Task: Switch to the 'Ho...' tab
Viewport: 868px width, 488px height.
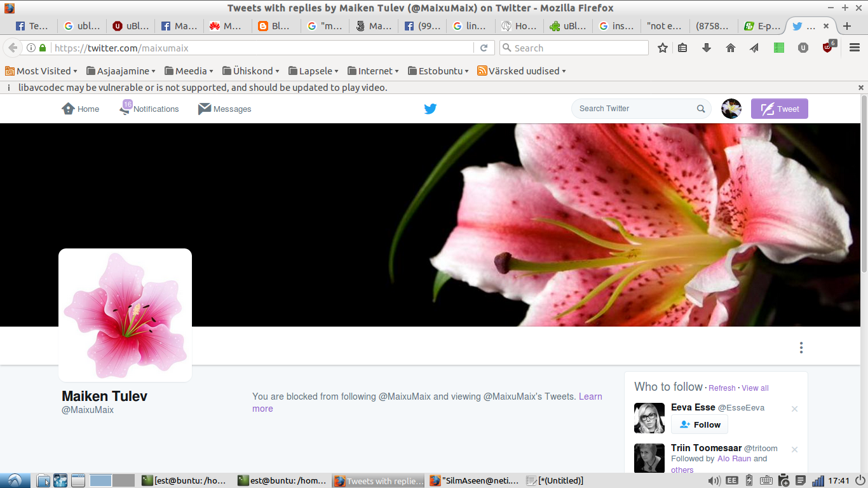Action: coord(518,26)
